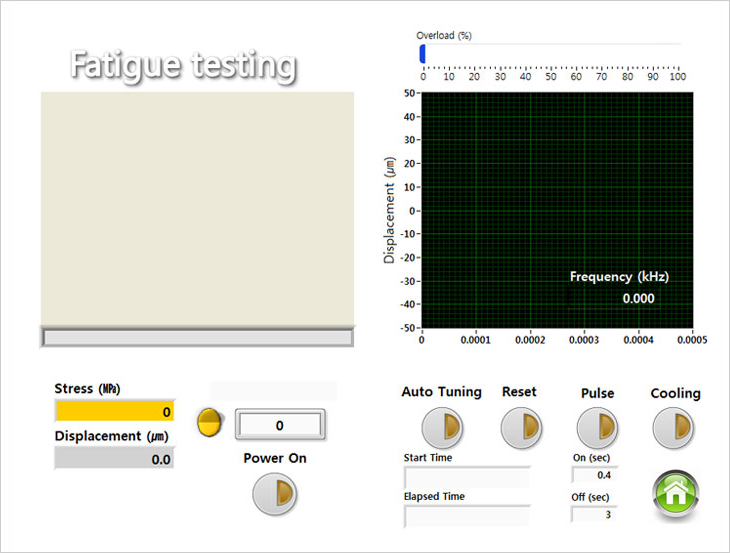The height and width of the screenshot is (553, 730).
Task: Click the Overload (%) label
Action: pyautogui.click(x=444, y=36)
